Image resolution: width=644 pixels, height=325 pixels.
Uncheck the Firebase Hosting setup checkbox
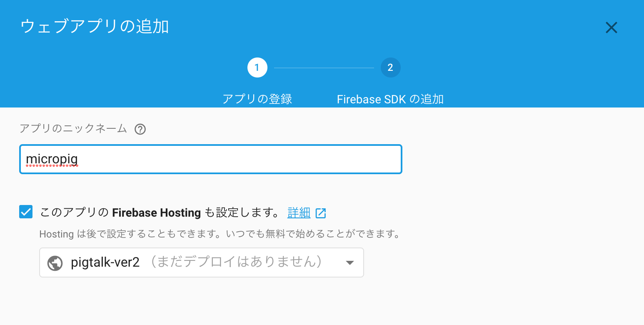coord(25,212)
